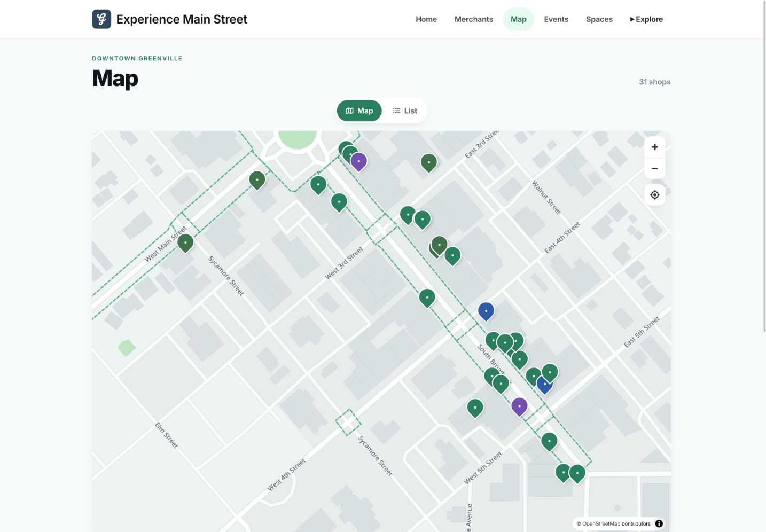Open the Spaces page
The image size is (766, 532).
coord(599,19)
